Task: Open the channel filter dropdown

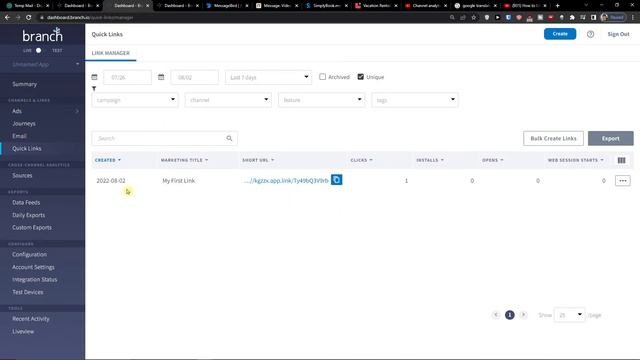Action: [228, 100]
